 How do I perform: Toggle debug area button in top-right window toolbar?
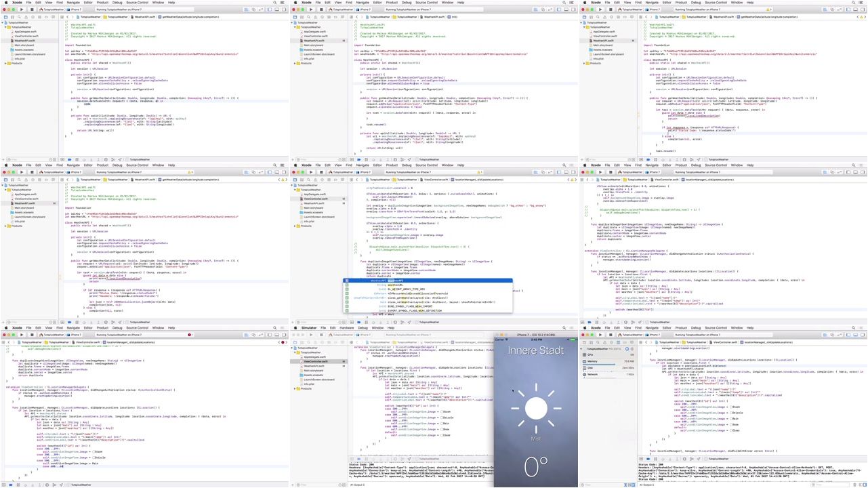pyautogui.click(x=855, y=9)
